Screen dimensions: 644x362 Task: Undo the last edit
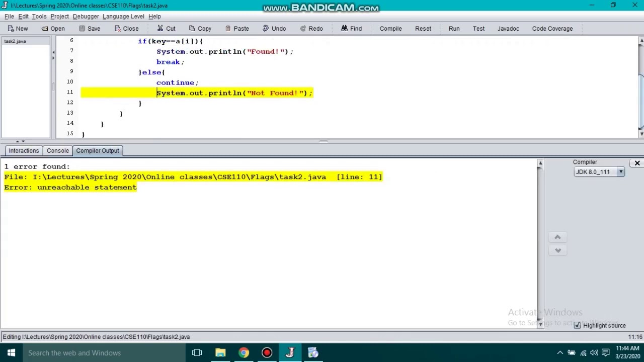[x=274, y=29]
